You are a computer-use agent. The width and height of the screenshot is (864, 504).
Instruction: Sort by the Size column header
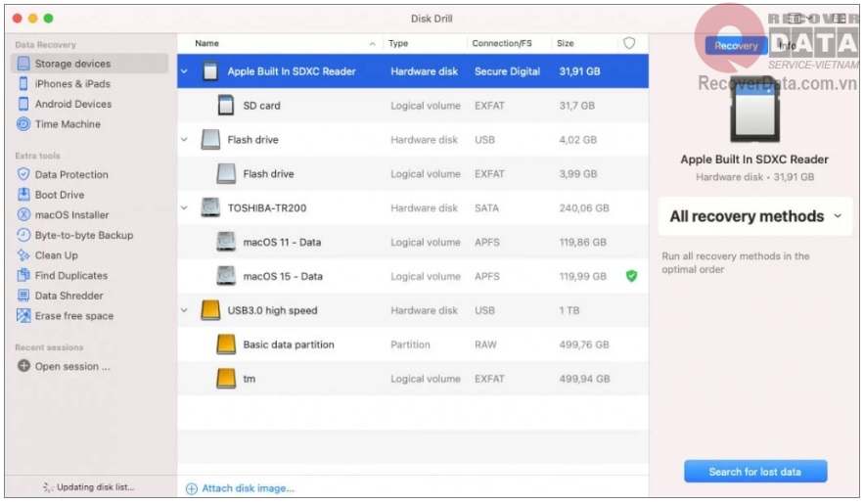(x=565, y=43)
